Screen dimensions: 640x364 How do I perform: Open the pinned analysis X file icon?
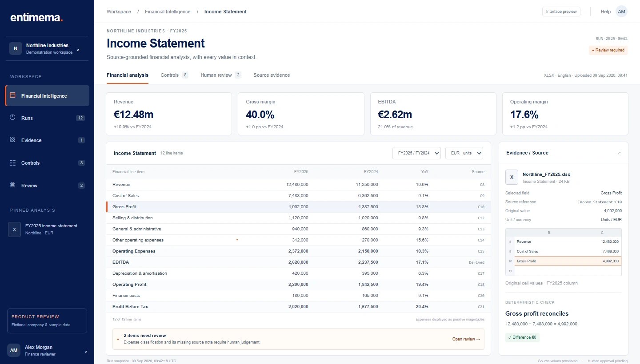(x=14, y=229)
